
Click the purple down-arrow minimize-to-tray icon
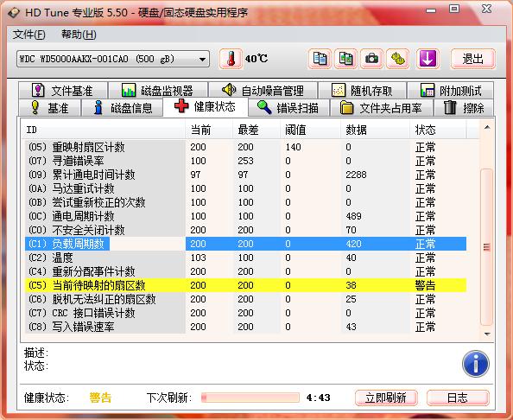coord(427,59)
